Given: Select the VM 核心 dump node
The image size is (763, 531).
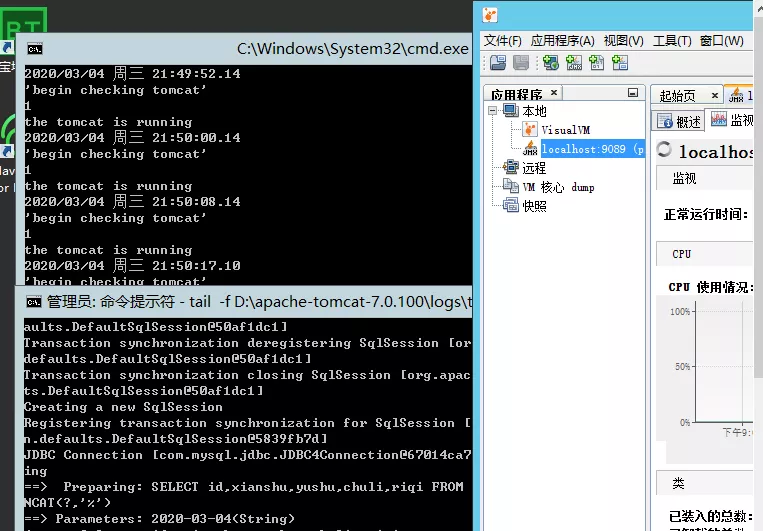Looking at the screenshot, I should (558, 187).
